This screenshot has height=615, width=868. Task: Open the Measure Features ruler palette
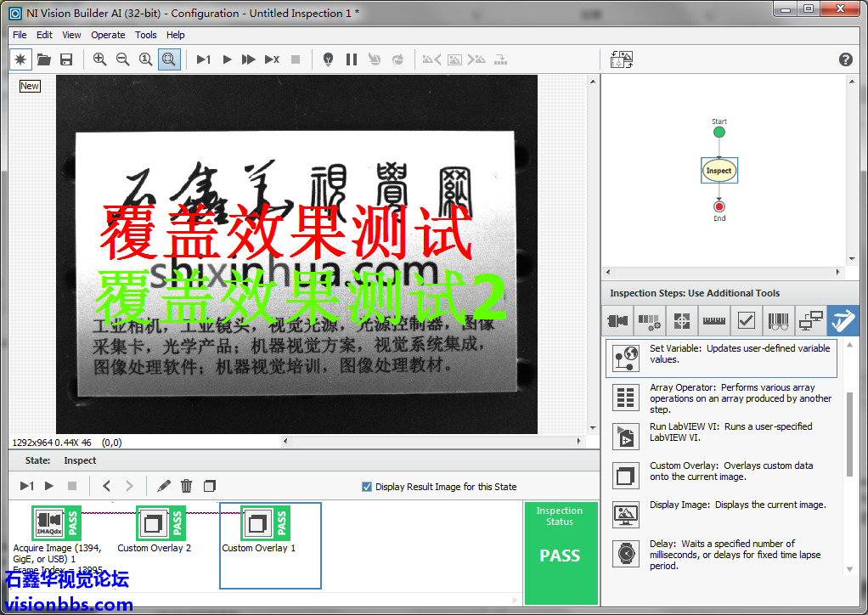pyautogui.click(x=714, y=320)
